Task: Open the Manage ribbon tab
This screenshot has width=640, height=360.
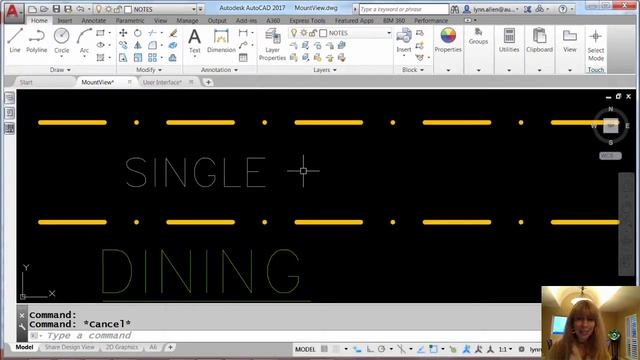Action: click(x=187, y=20)
